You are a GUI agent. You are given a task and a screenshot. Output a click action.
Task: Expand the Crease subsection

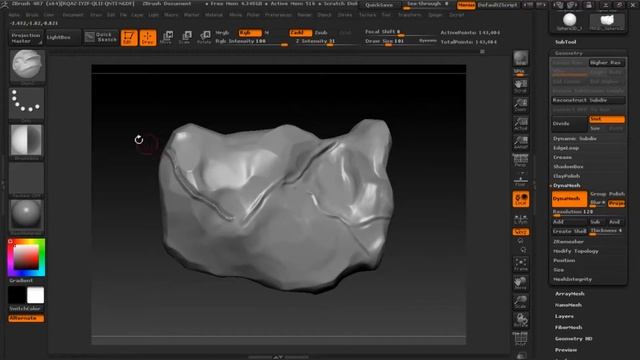[x=562, y=158]
